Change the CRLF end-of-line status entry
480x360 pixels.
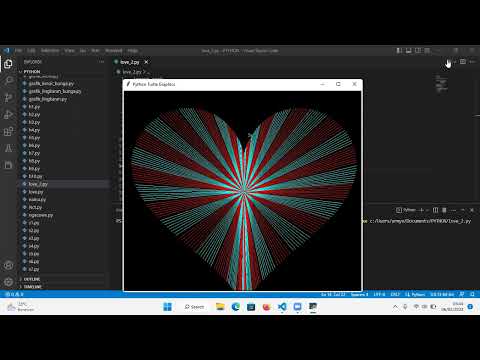point(395,294)
